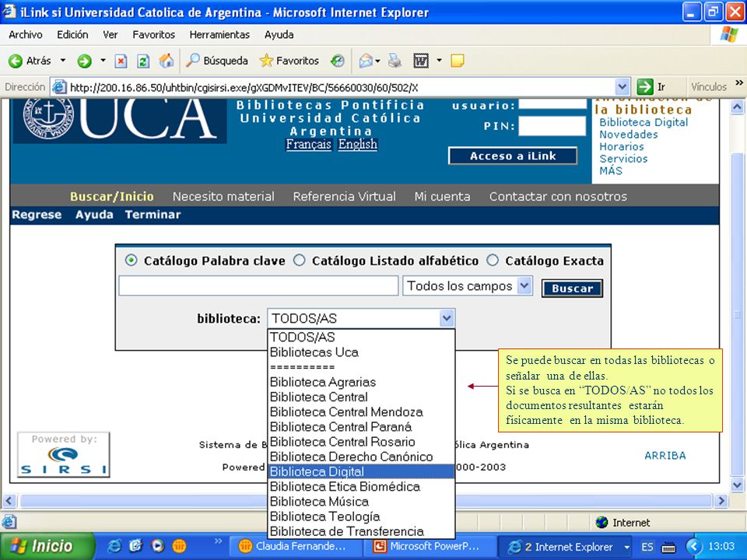The width and height of the screenshot is (747, 560).
Task: Open the Herramientas menu
Action: click(219, 35)
